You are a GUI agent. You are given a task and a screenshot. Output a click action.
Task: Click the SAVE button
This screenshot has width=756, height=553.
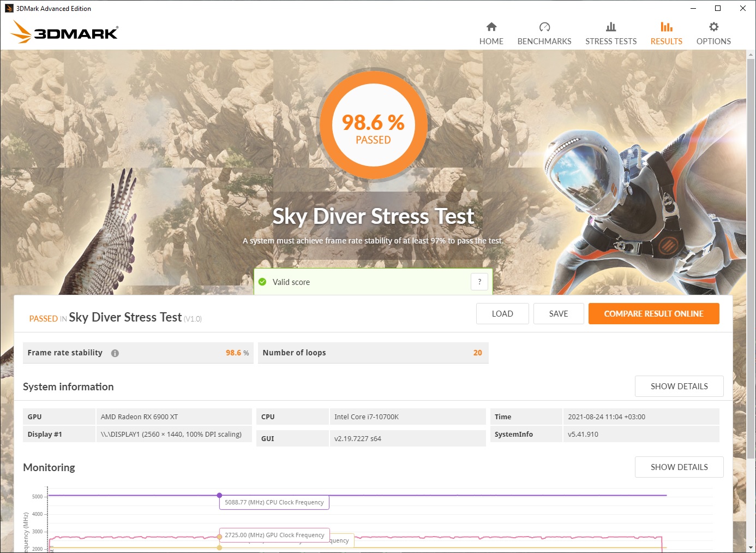[x=559, y=314]
